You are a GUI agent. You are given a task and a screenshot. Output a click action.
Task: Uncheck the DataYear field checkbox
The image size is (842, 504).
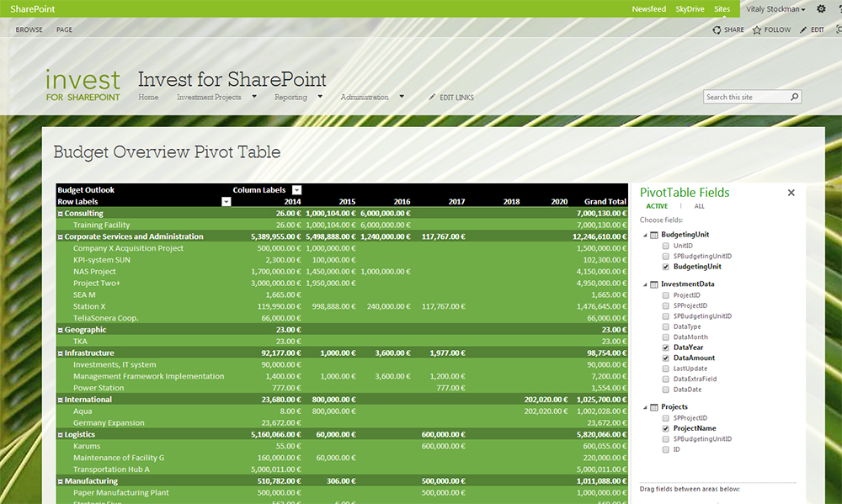click(x=666, y=347)
